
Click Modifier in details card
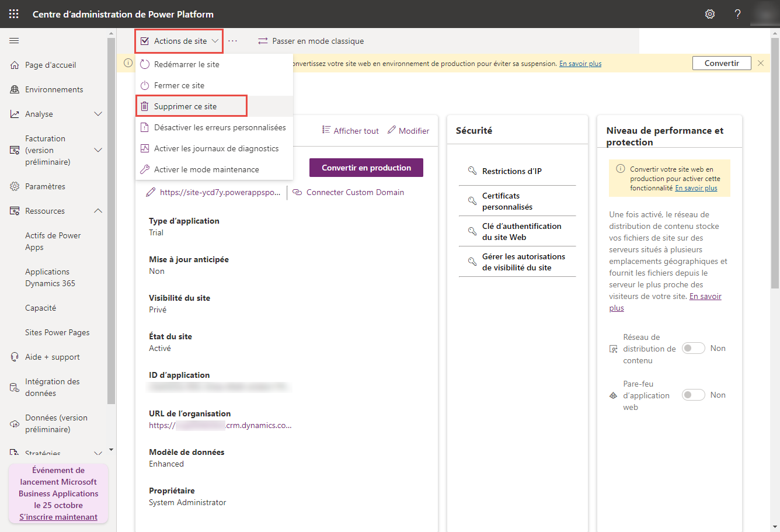point(409,131)
